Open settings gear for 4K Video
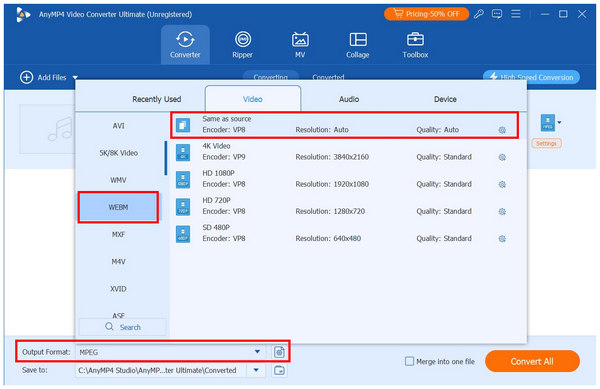Viewport: 600px width, 389px height. tap(502, 157)
